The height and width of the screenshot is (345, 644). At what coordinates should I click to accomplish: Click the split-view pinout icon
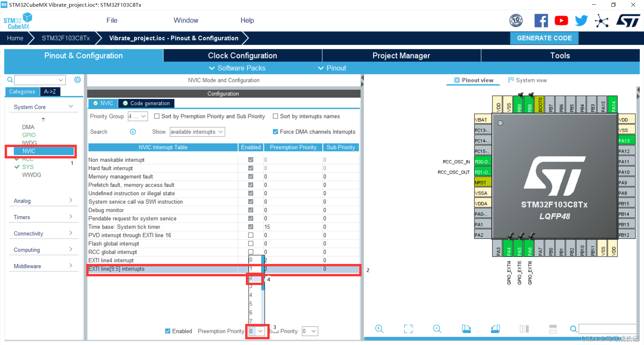524,329
